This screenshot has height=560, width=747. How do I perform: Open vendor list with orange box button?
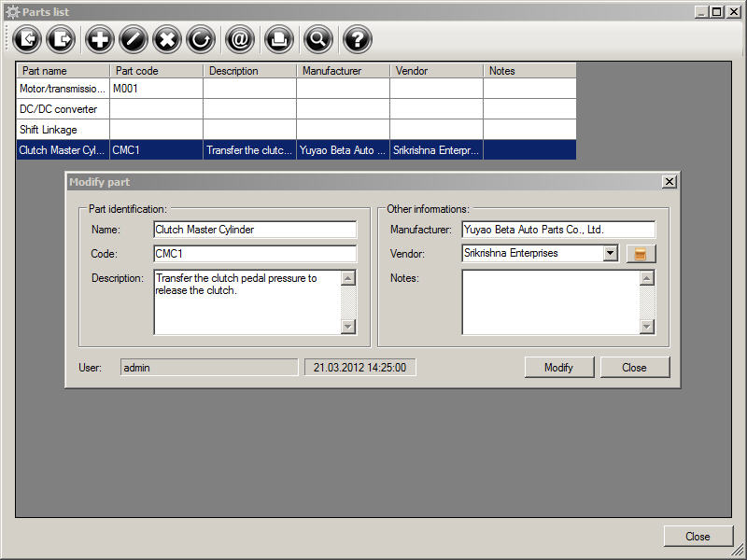pos(641,254)
